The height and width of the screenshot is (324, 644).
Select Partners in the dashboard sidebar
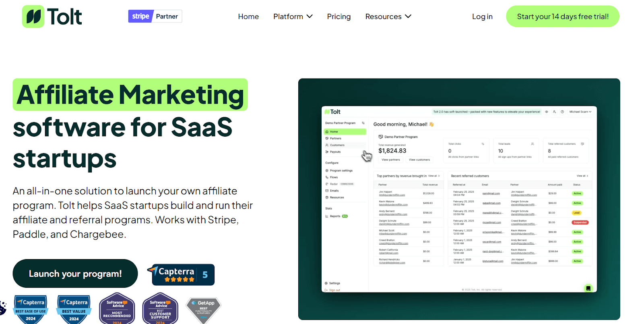[345, 138]
